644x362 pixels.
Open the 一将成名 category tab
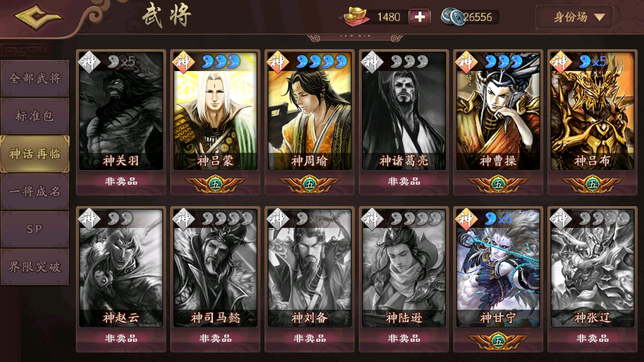(35, 192)
